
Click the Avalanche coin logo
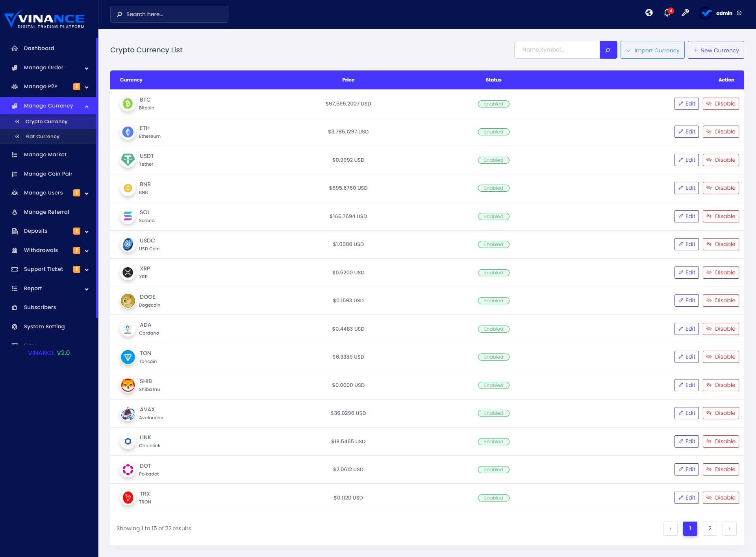click(128, 413)
